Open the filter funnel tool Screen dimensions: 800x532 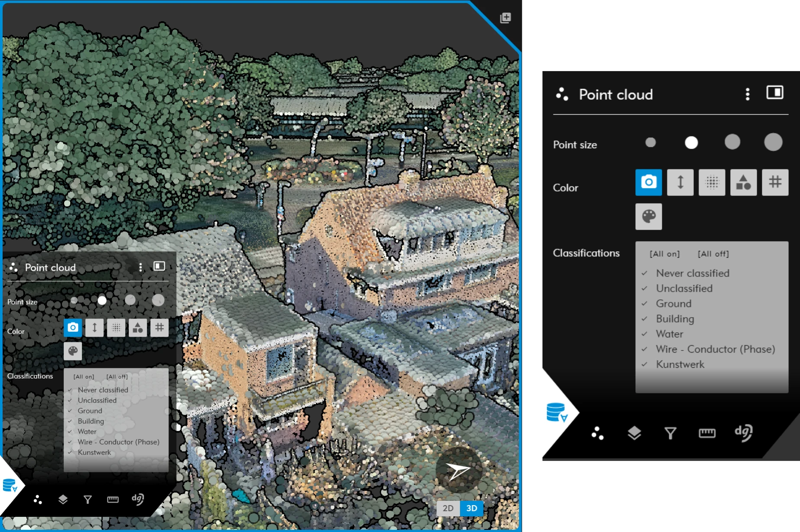tap(670, 433)
